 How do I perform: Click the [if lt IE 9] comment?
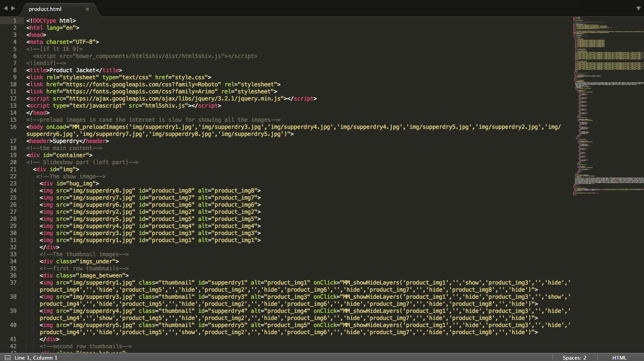tap(55, 49)
